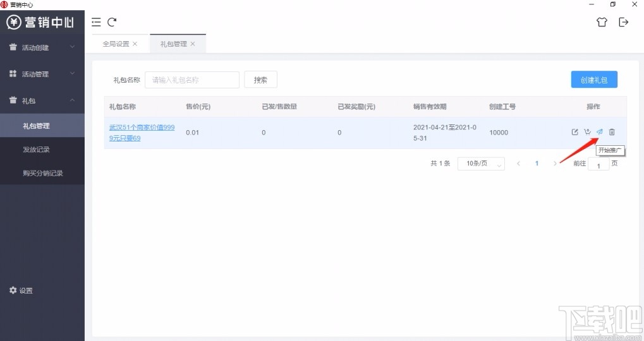Click the 已发/售数量 column header
This screenshot has height=341, width=644.
279,107
